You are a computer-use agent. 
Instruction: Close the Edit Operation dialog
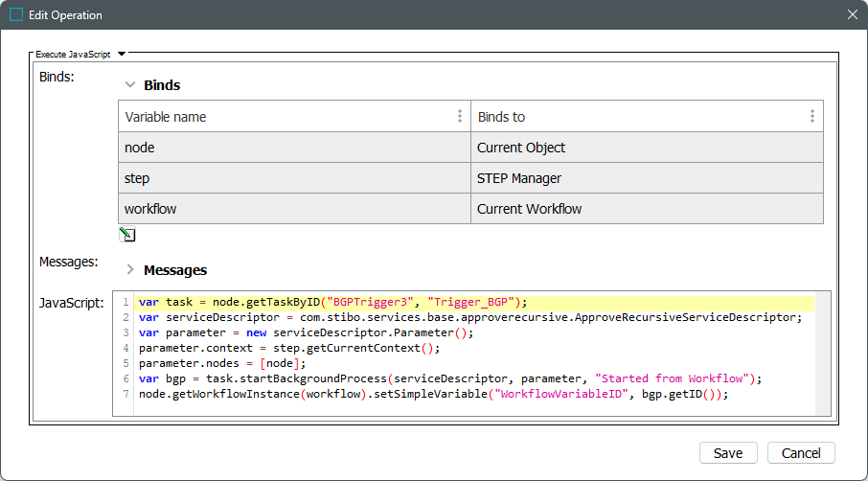click(x=852, y=15)
